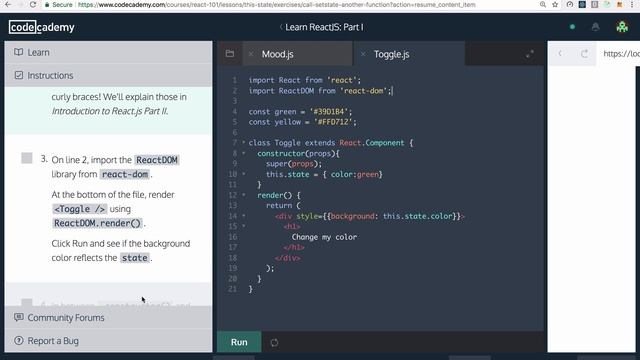This screenshot has width=640, height=360.
Task: Open the zoom magnifier icon in the address bar
Action: [x=543, y=4]
